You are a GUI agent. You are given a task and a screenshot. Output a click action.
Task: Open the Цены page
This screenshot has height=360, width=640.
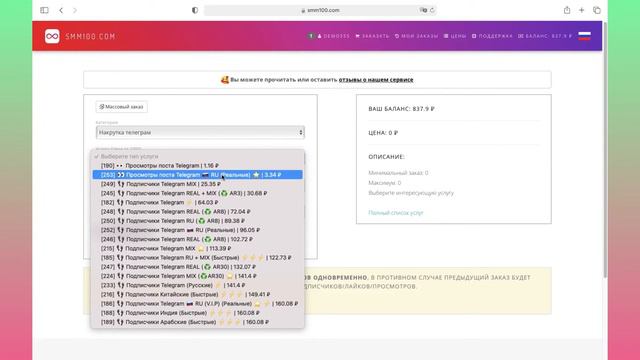pos(455,36)
